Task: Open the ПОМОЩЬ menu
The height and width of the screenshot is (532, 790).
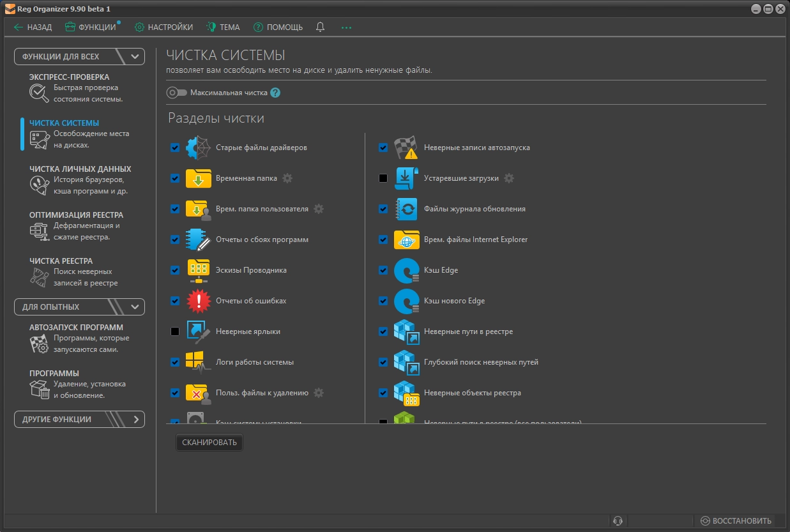Action: click(x=278, y=27)
